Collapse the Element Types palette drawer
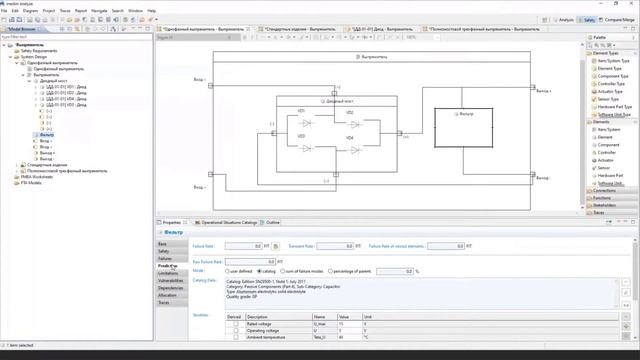The image size is (640, 360). (611, 53)
